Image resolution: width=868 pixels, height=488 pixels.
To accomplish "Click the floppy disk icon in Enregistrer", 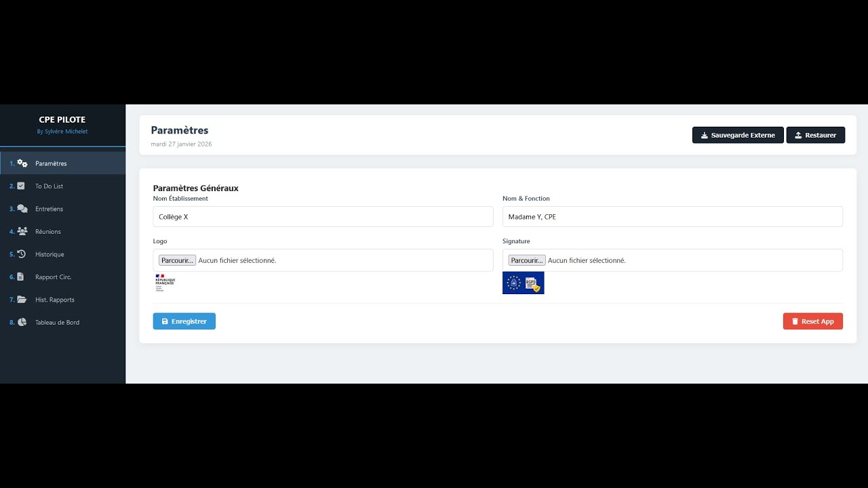I will click(x=165, y=321).
